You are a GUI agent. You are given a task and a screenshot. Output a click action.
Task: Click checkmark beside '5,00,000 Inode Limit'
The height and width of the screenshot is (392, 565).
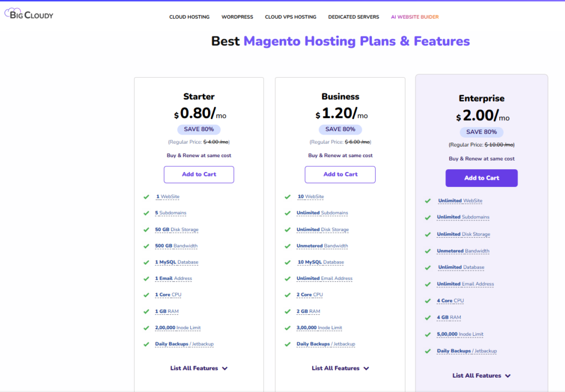point(428,335)
